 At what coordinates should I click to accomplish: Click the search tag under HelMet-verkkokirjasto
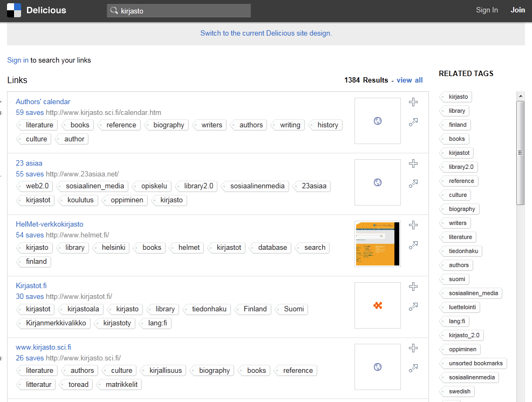point(312,248)
